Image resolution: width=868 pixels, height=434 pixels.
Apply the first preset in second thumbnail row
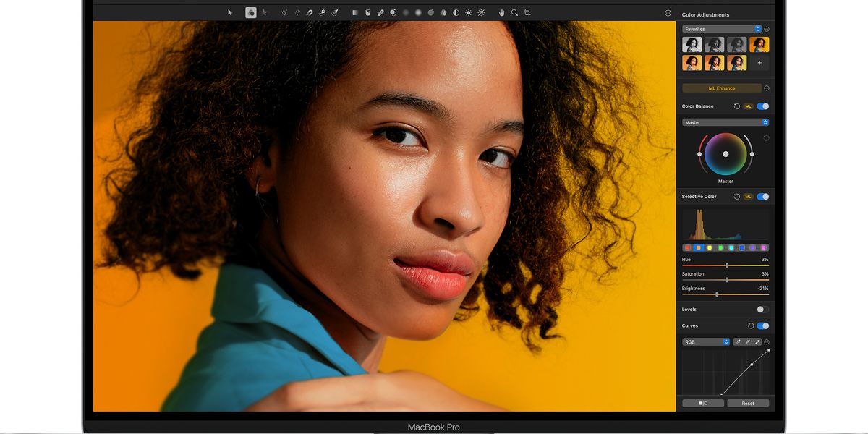[x=692, y=63]
